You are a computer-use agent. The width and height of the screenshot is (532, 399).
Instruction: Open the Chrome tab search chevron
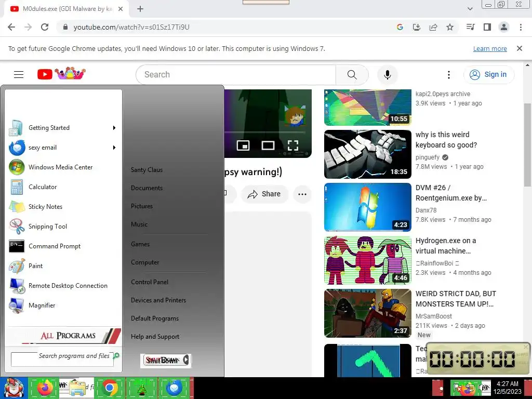pos(470,9)
